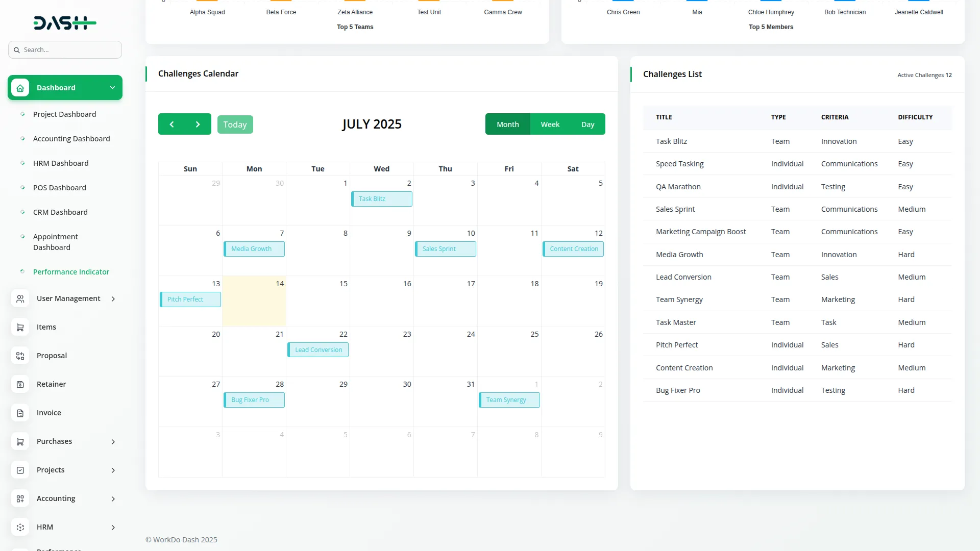Screen dimensions: 980x551
Task: Click the Dashboard home icon
Action: coord(20,88)
